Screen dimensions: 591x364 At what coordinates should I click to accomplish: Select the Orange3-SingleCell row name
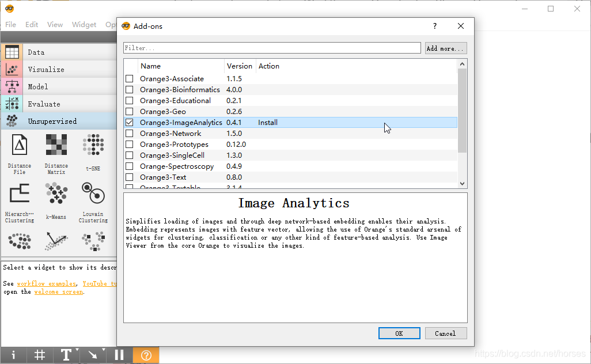point(172,156)
